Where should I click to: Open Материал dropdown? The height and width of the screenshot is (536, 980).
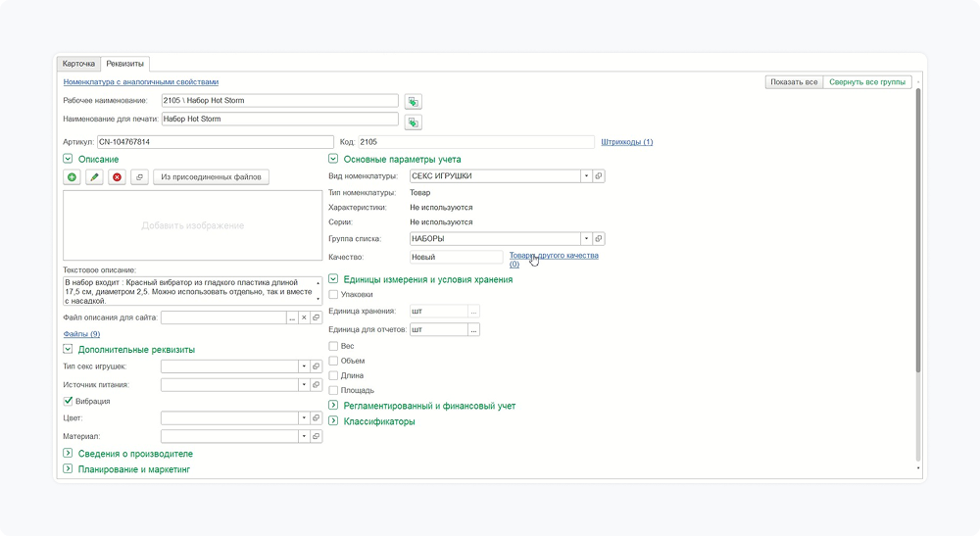click(x=304, y=436)
